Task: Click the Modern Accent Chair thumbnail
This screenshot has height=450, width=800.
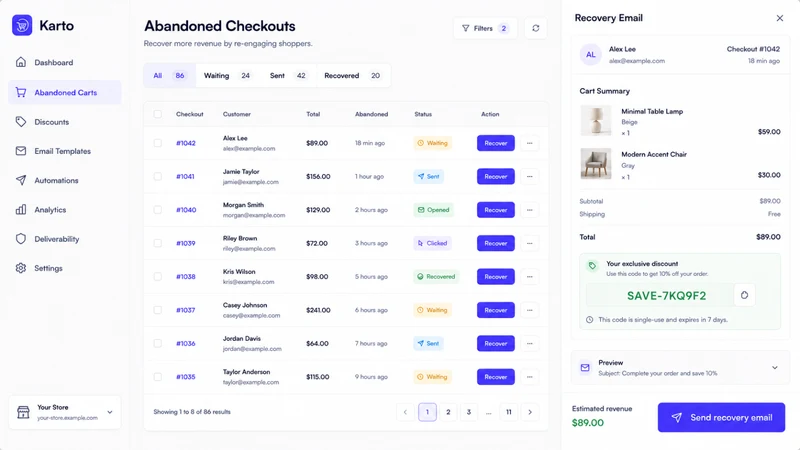Action: 596,163
